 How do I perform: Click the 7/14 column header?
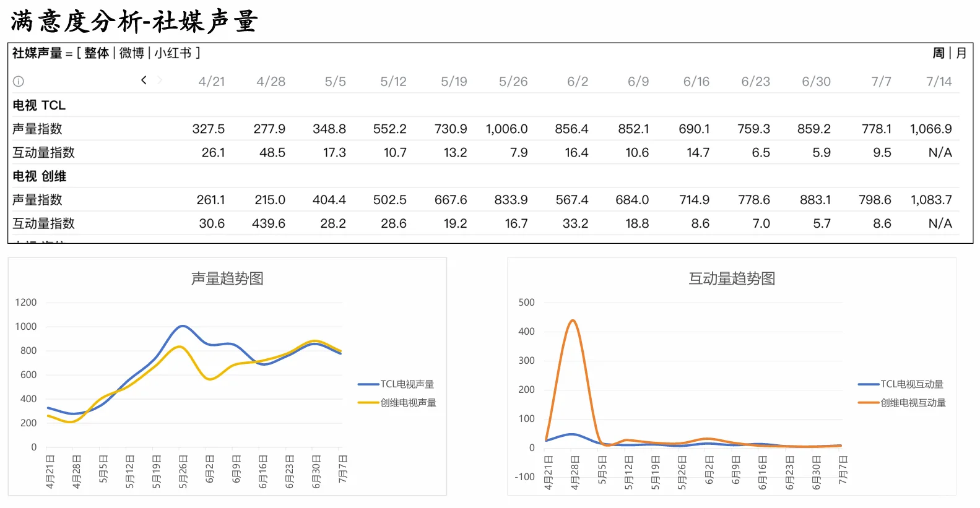click(939, 82)
